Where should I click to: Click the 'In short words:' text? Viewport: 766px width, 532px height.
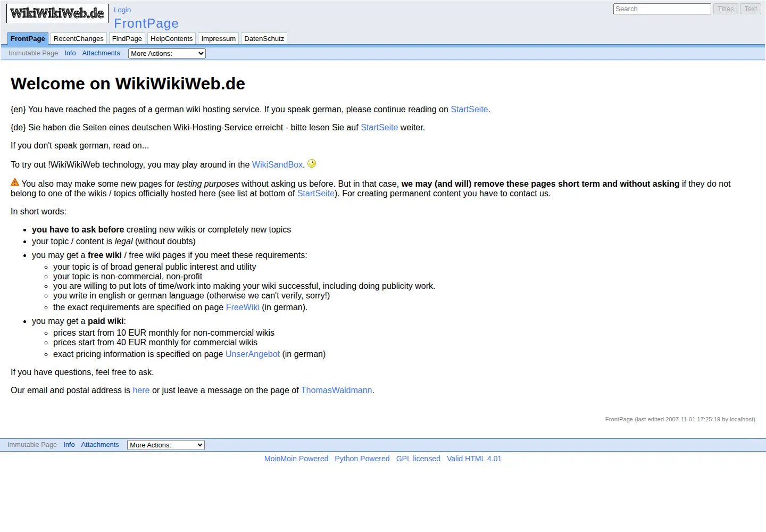(38, 211)
